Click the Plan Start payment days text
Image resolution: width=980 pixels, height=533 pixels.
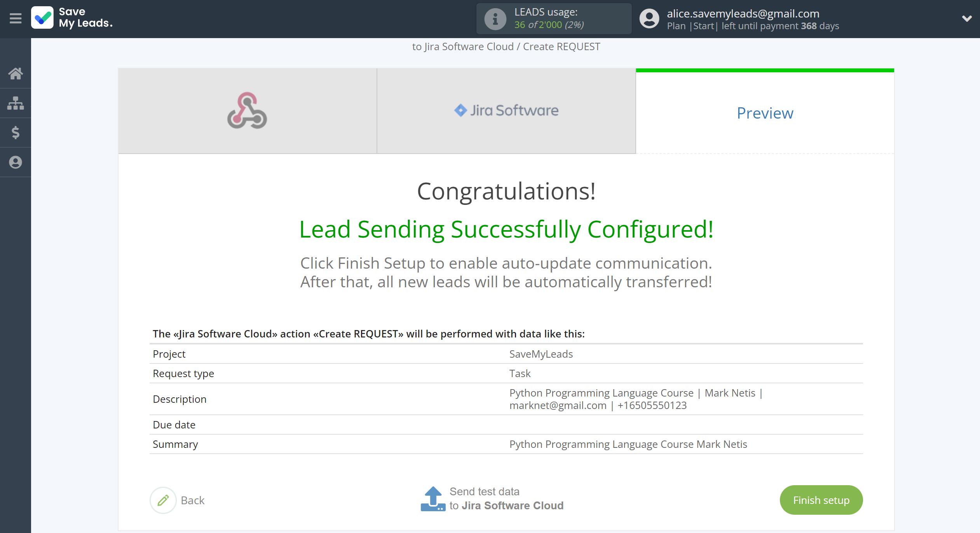click(753, 26)
